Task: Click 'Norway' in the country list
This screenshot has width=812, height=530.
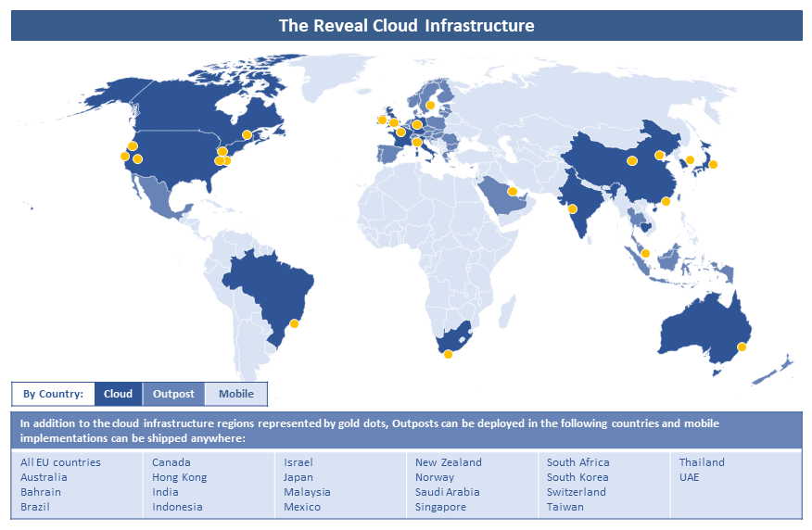Action: (435, 477)
